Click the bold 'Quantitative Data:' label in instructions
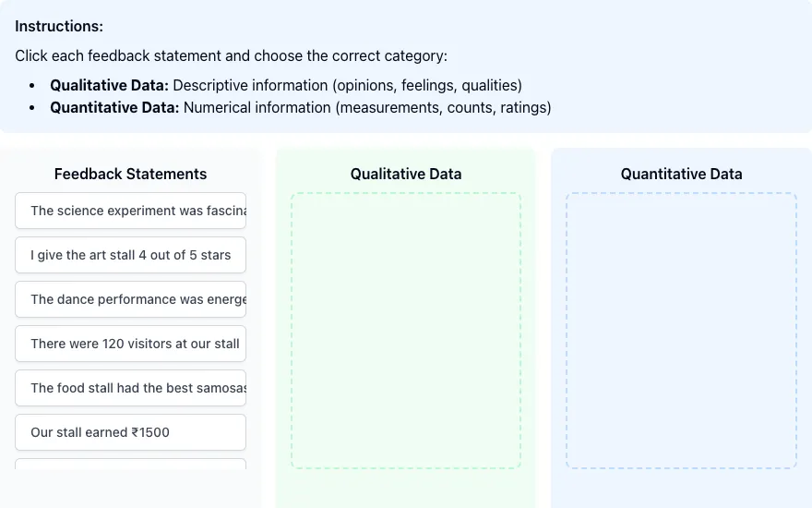 (114, 107)
